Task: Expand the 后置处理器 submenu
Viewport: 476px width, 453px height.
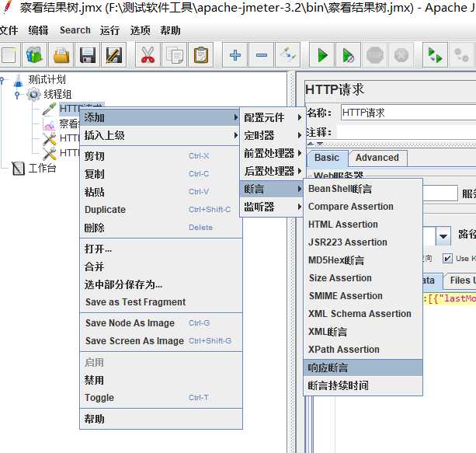Action: (273, 171)
